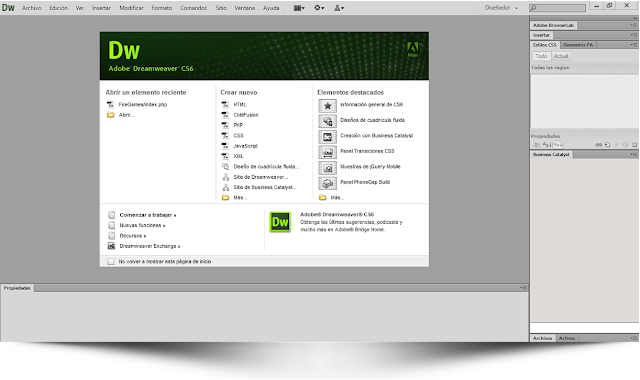Open the Ayuda menu
The image size is (640, 380).
pos(271,8)
